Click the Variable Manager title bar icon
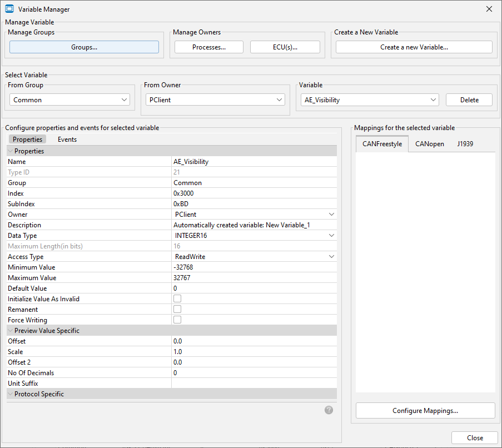Image resolution: width=502 pixels, height=448 pixels. click(9, 9)
